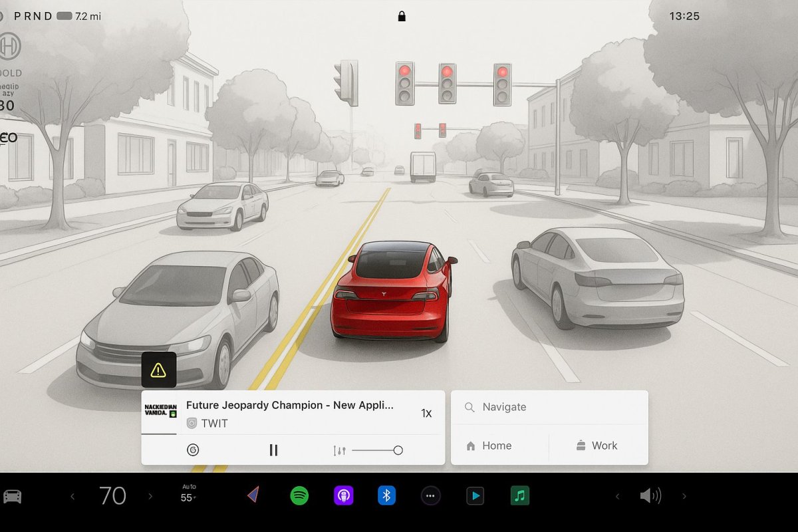Click the media volume slider handle
This screenshot has width=798, height=532.
[398, 450]
